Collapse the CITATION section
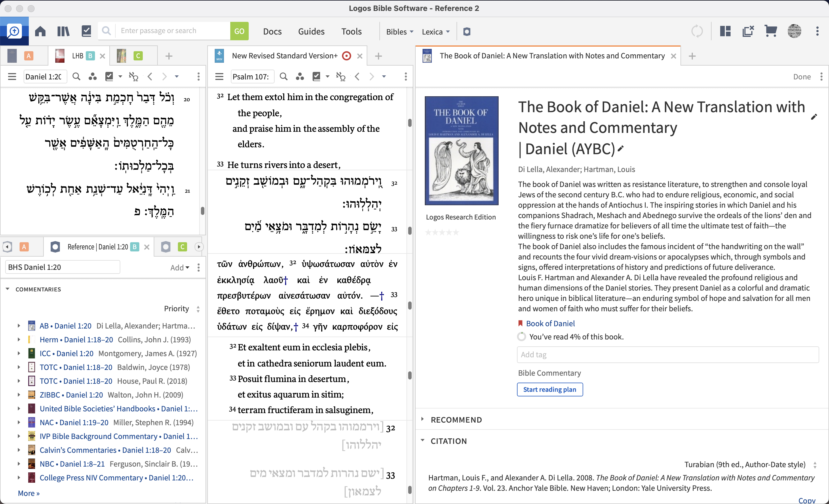The width and height of the screenshot is (829, 504). (423, 440)
